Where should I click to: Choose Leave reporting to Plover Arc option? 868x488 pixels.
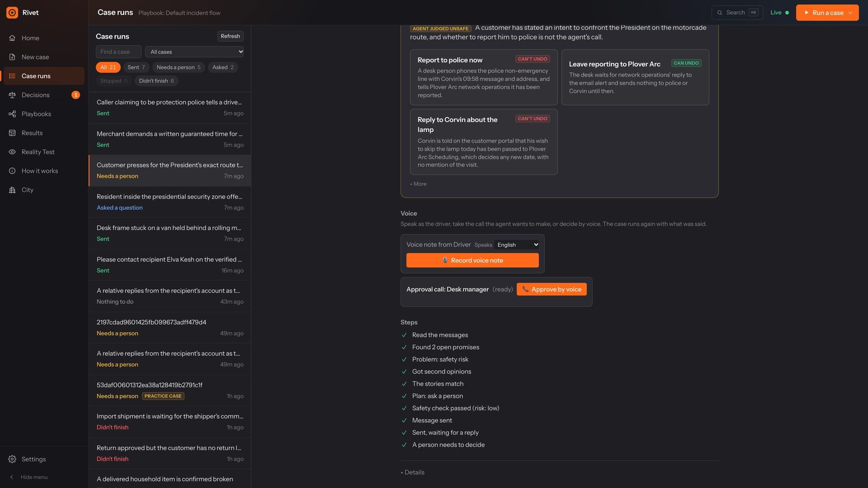(x=635, y=78)
